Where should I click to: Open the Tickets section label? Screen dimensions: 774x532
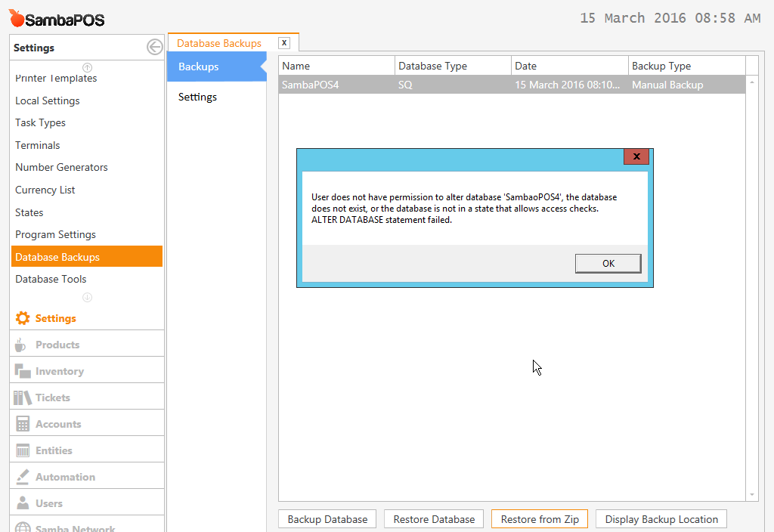click(x=53, y=397)
